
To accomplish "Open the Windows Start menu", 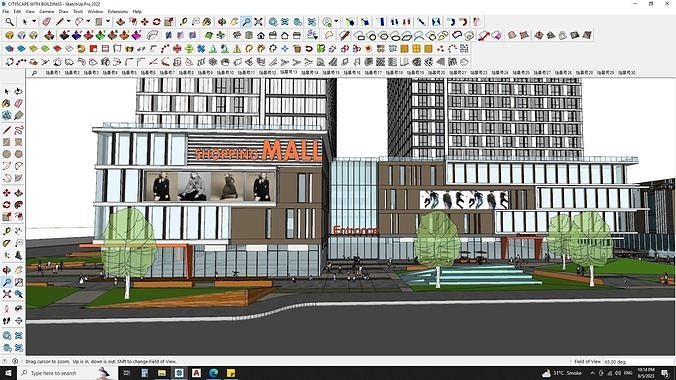I will (8, 373).
